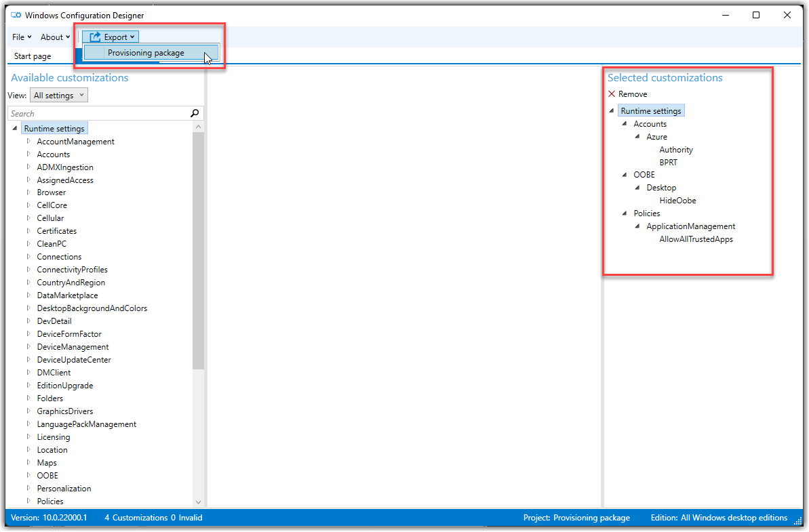809x532 pixels.
Task: Open the File menu
Action: (x=22, y=37)
